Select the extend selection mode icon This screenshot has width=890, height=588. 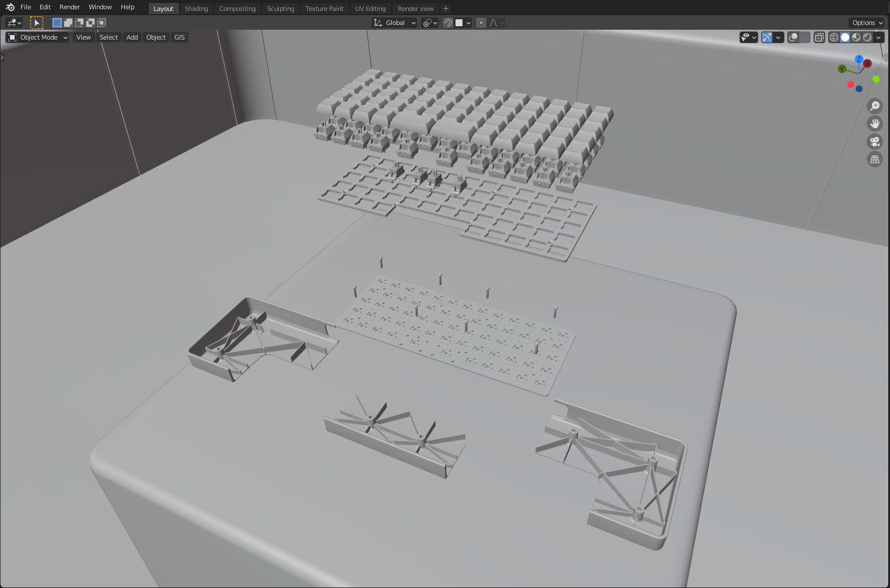[x=68, y=23]
